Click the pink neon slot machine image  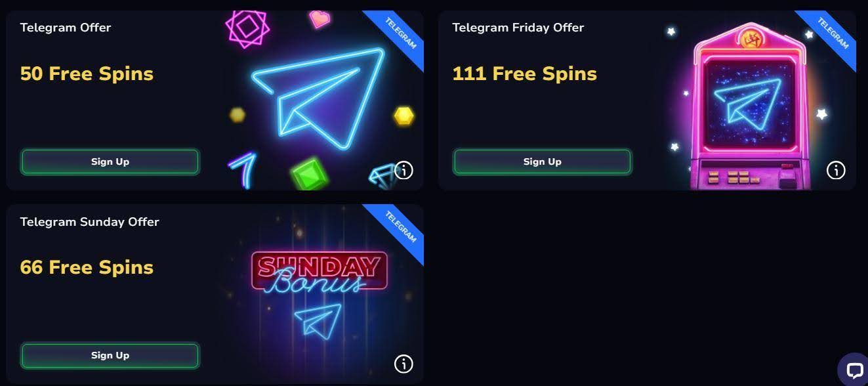point(747,106)
